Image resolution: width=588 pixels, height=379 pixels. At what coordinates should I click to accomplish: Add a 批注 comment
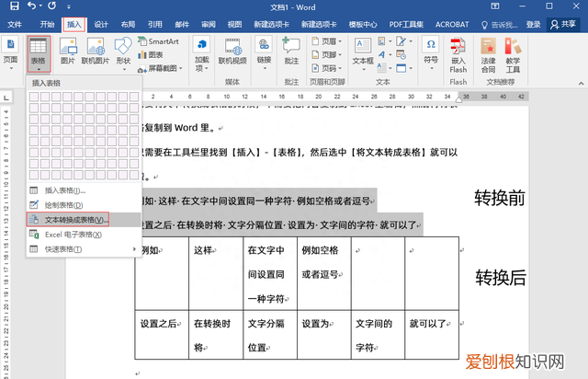[291, 52]
